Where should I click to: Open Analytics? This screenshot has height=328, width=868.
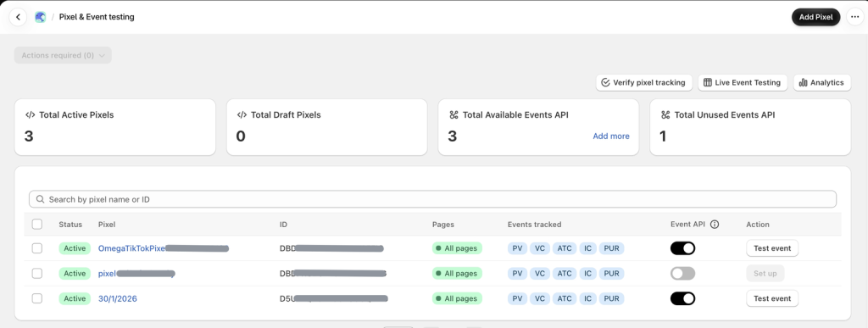(822, 82)
